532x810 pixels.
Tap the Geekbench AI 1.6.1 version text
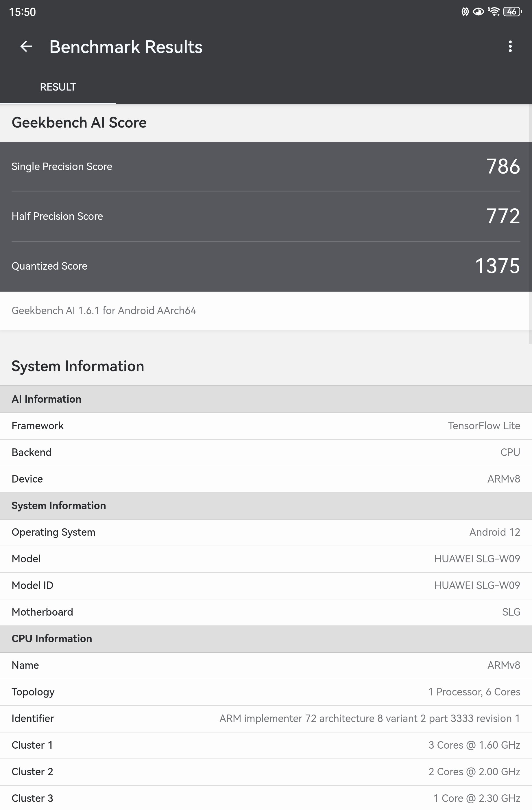[x=104, y=311]
